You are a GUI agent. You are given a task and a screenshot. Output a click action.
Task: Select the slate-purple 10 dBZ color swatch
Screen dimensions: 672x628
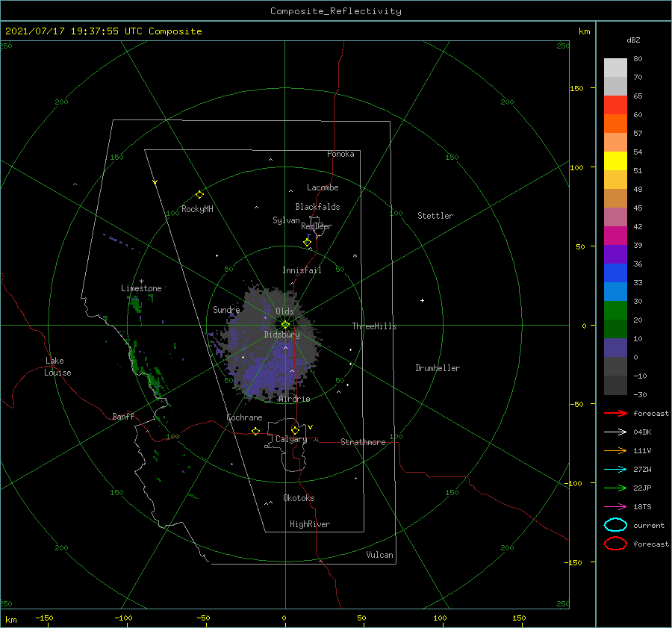tap(615, 347)
